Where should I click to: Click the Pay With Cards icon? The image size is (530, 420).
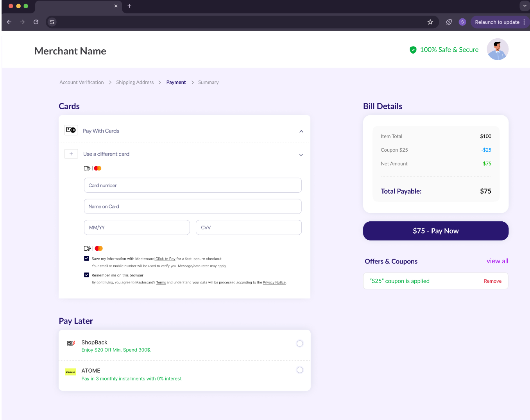71,130
